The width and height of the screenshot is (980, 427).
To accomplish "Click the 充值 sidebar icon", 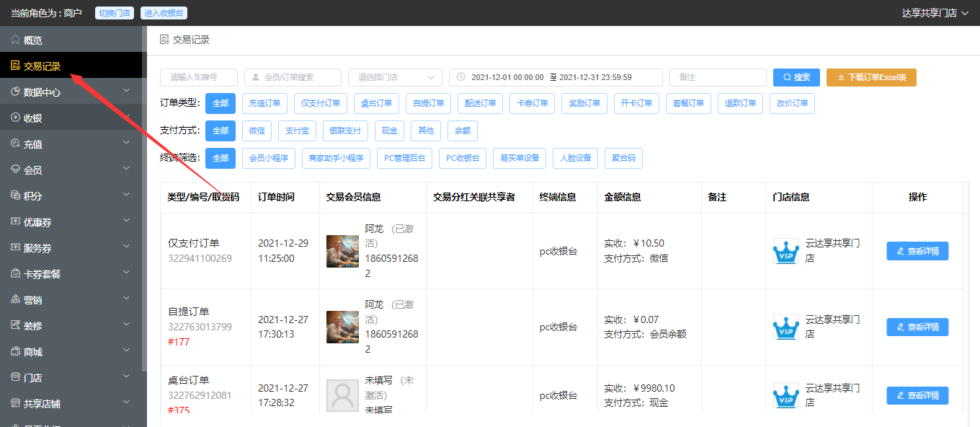I will pyautogui.click(x=15, y=144).
